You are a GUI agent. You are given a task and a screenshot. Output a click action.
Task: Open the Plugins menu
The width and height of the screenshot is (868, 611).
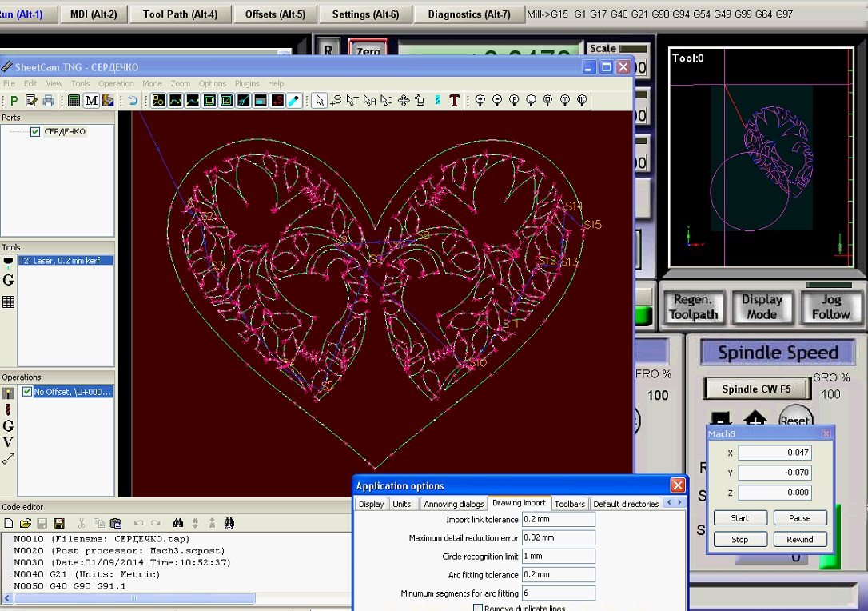click(x=247, y=83)
